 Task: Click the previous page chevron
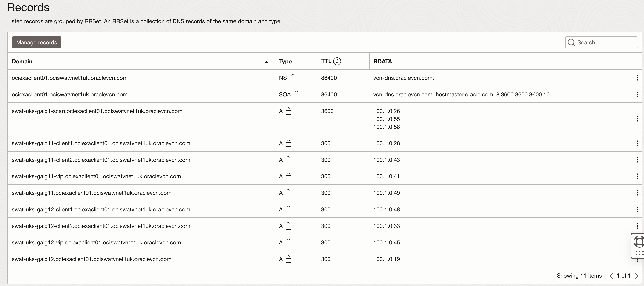click(611, 276)
